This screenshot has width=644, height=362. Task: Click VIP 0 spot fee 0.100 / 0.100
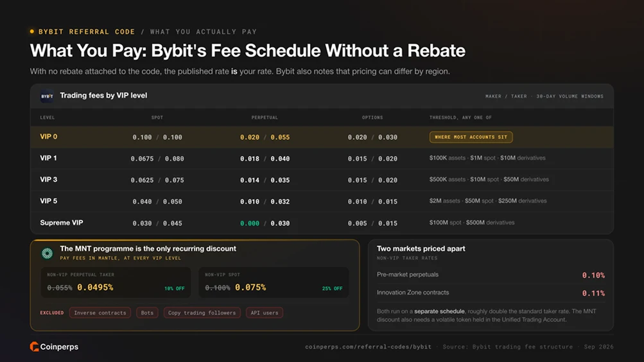click(157, 137)
